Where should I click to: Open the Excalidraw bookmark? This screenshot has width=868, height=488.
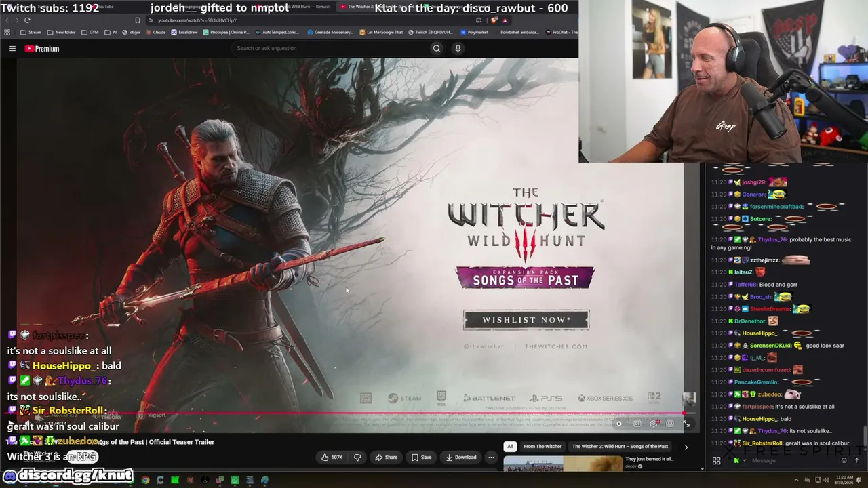184,32
